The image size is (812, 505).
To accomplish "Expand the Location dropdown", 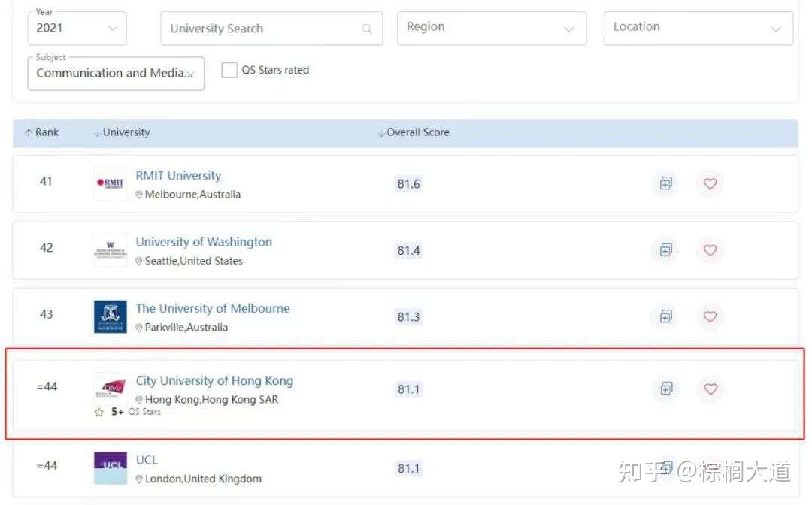I will (x=698, y=28).
